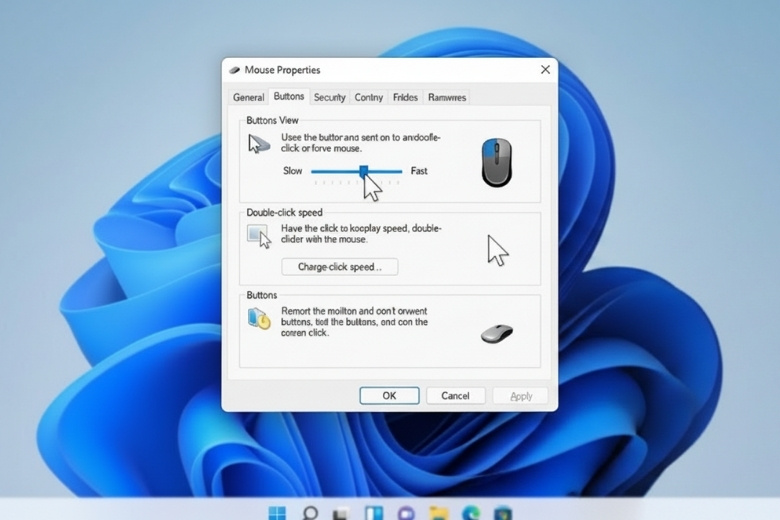Click the Mouse Properties title bar icon

point(234,70)
